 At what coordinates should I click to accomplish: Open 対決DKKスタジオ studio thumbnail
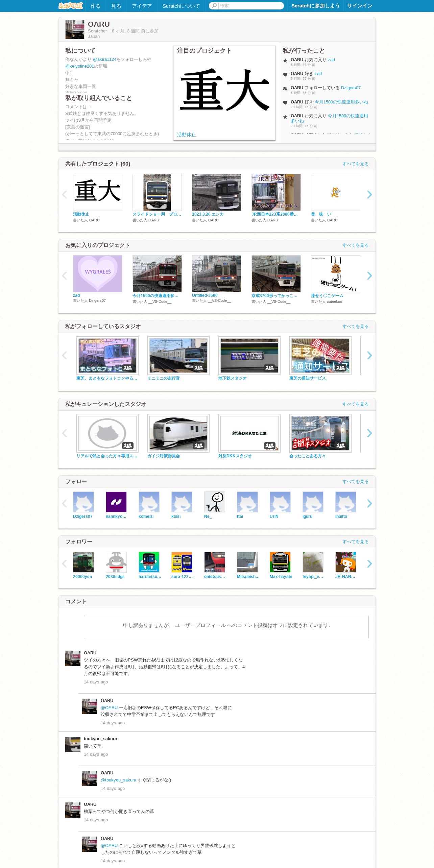[249, 433]
